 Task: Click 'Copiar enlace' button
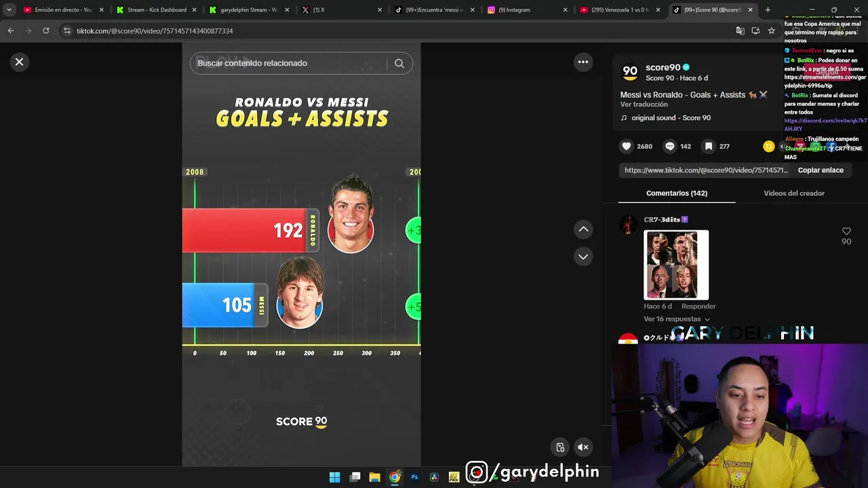click(x=821, y=170)
